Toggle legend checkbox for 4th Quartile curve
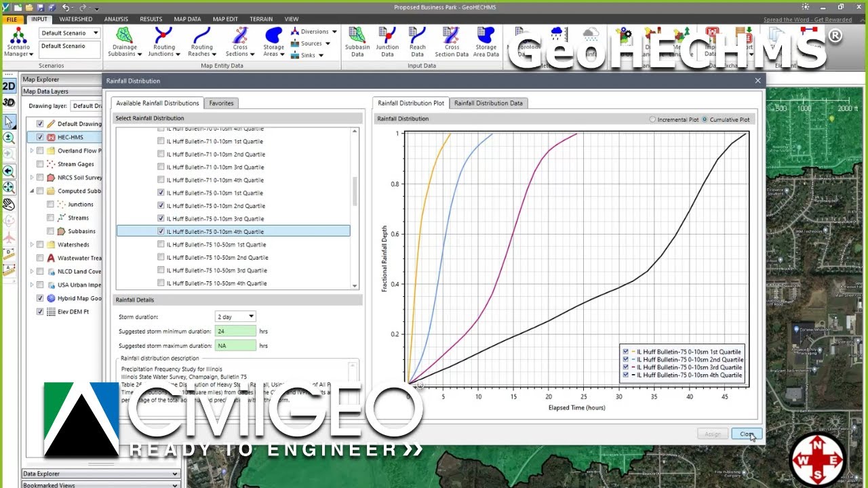 [x=626, y=375]
